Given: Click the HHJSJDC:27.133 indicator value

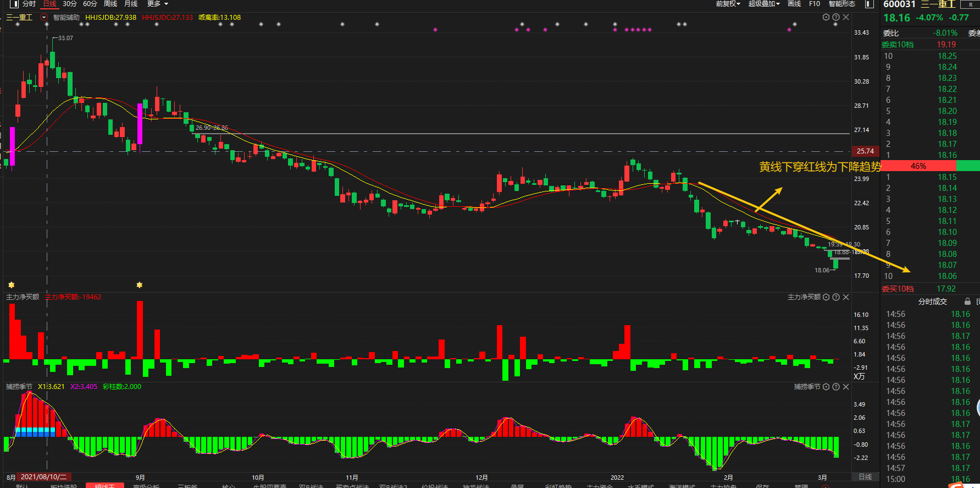Looking at the screenshot, I should 167,18.
